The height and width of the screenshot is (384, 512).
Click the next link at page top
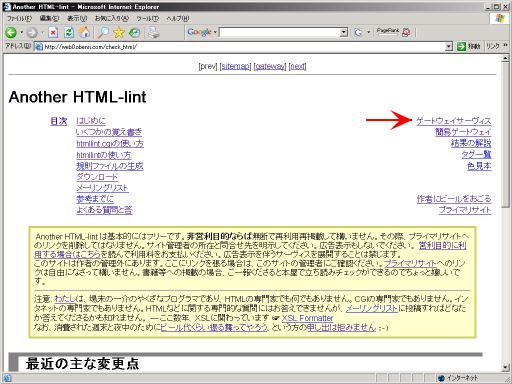[x=297, y=66]
